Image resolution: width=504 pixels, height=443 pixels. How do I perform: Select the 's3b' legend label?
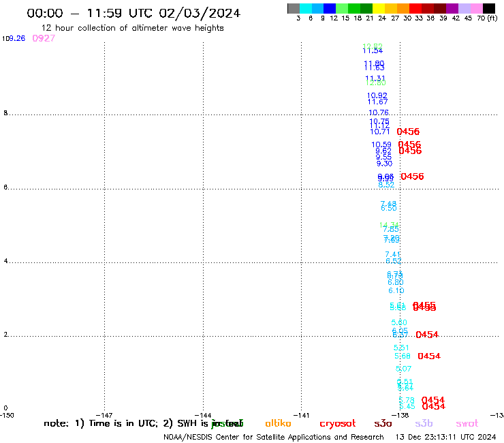point(424,423)
